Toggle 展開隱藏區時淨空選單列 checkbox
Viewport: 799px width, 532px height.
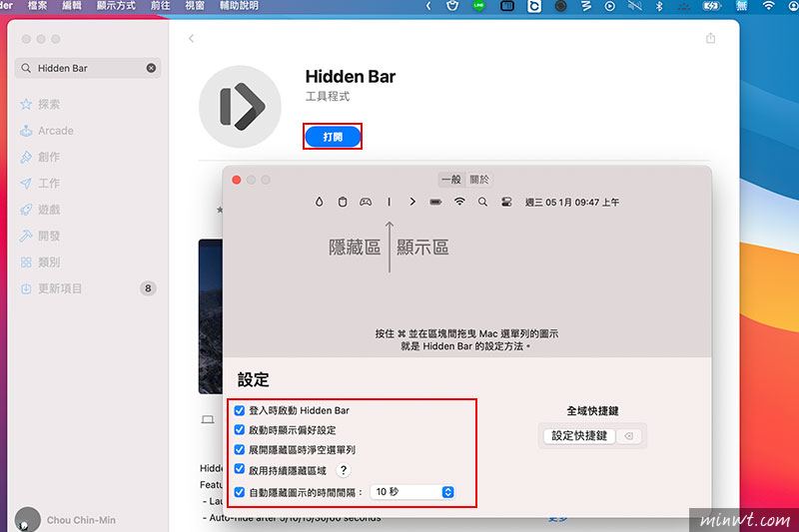[x=239, y=449]
